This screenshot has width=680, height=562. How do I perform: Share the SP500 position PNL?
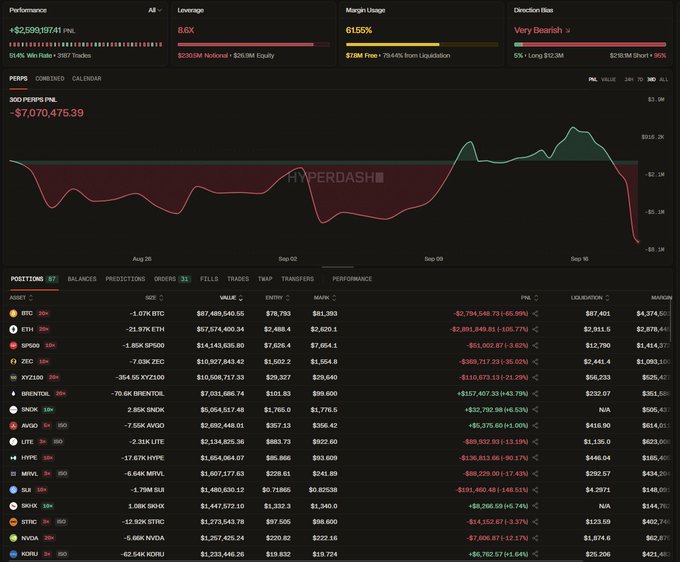[x=536, y=346]
